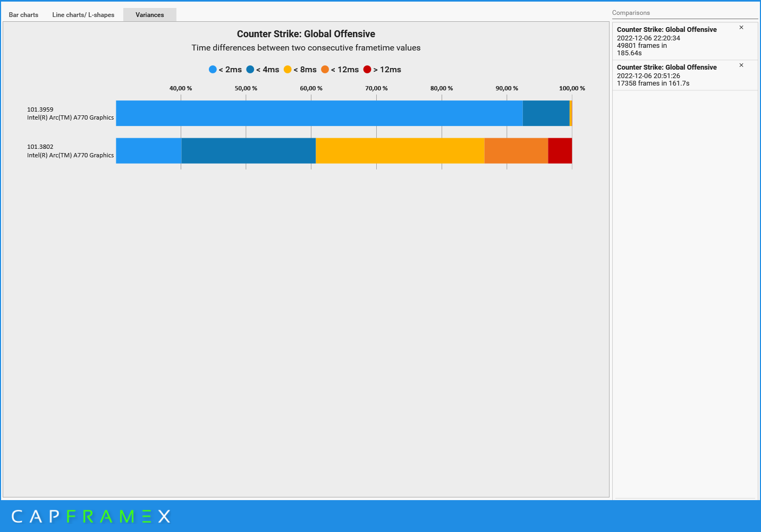
Task: Open the Line charts/ L-shapes tab
Action: (83, 15)
